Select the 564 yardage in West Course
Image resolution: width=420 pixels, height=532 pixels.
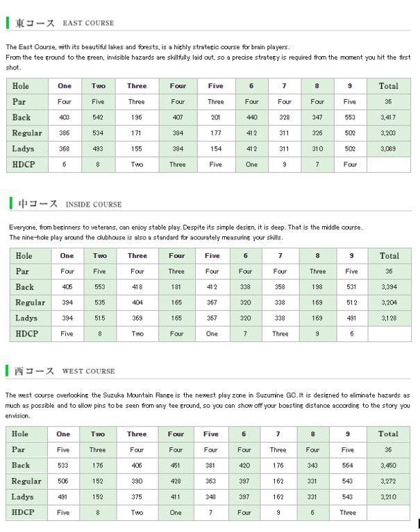pyautogui.click(x=348, y=465)
